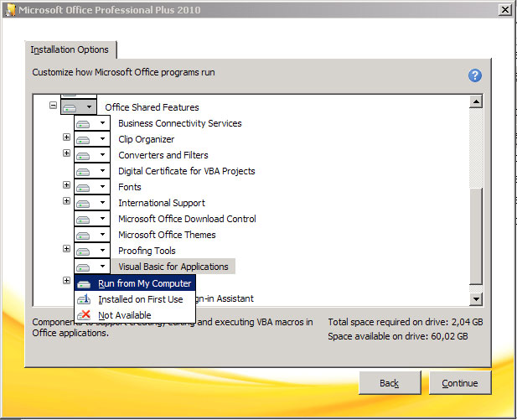
Task: Click the Total space required on drive text
Action: 406,322
